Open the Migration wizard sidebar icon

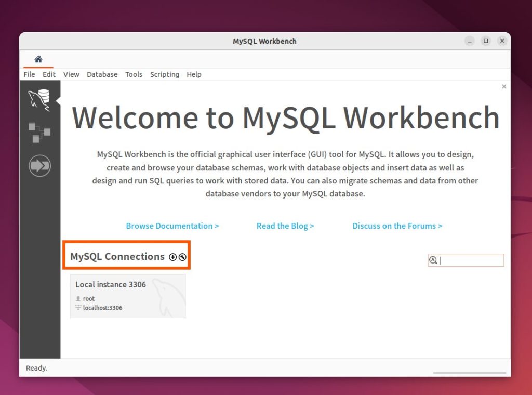coord(39,166)
